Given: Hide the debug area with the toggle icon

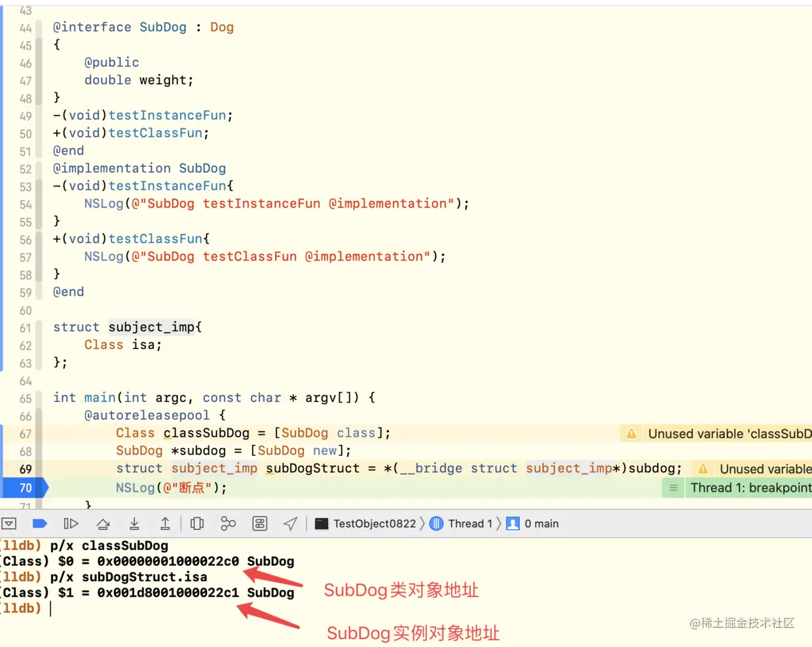Looking at the screenshot, I should tap(9, 523).
